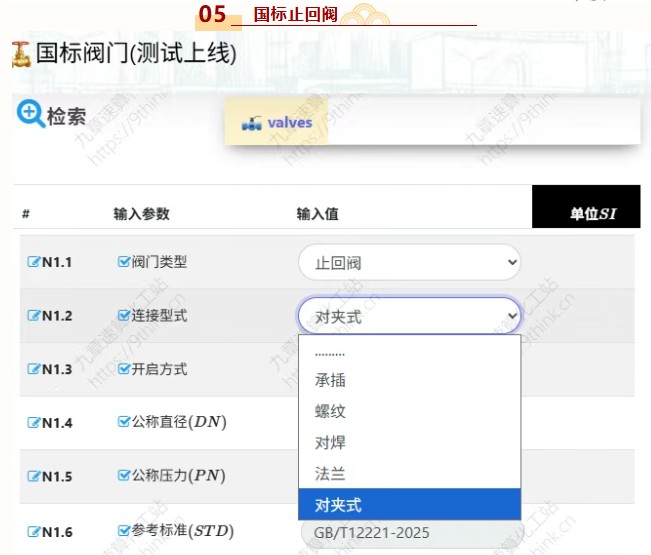Viewport: 651px width, 555px height.
Task: Toggle the 开启方式 checkbox
Action: click(124, 368)
